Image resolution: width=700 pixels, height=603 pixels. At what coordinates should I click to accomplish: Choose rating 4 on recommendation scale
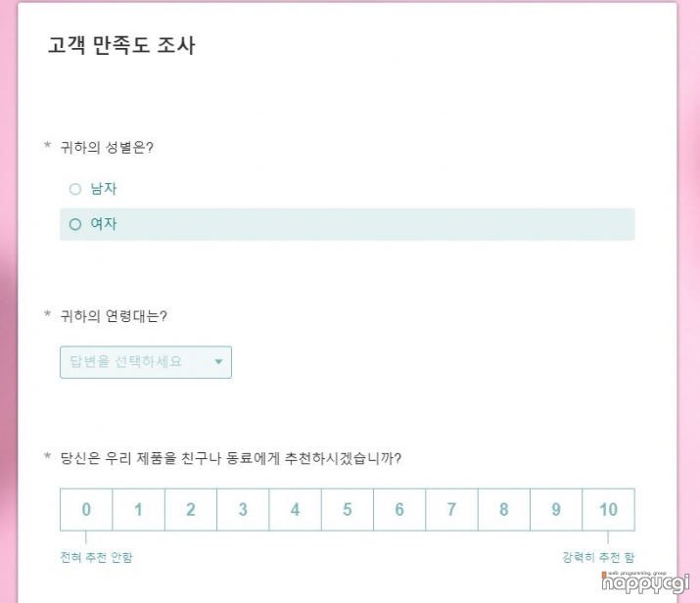pyautogui.click(x=295, y=509)
